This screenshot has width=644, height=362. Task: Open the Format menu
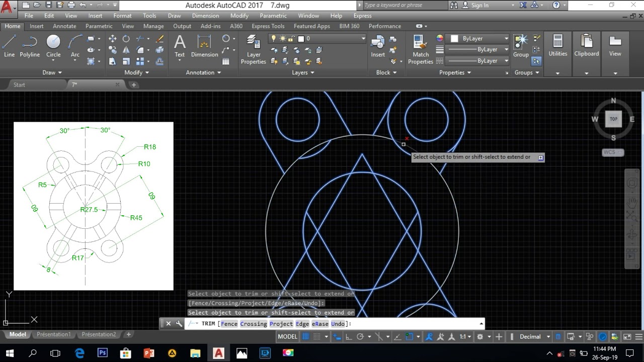(122, 16)
